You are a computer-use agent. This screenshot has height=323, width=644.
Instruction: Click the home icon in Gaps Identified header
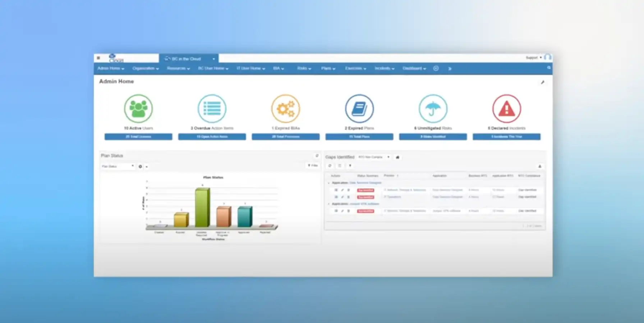pyautogui.click(x=397, y=157)
